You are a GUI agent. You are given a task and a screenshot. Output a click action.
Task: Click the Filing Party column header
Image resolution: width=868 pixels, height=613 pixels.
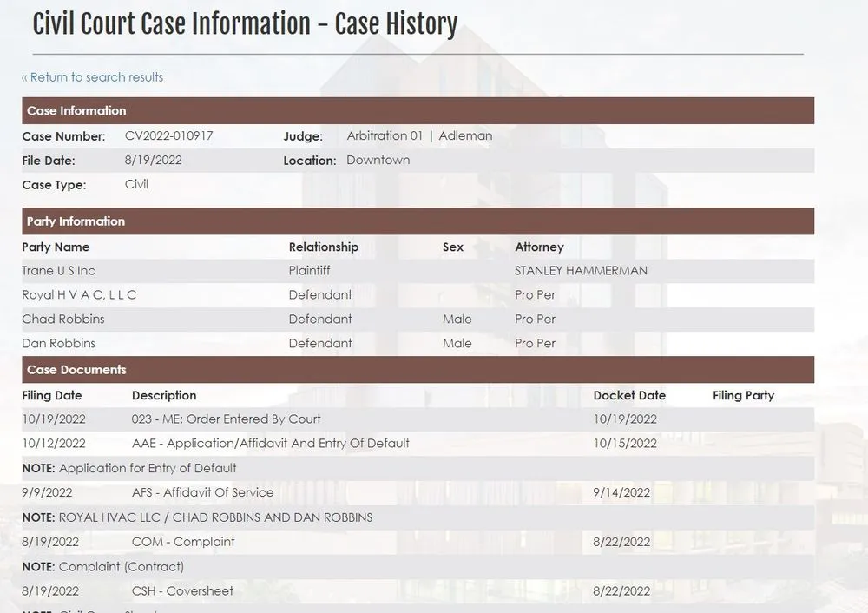(x=743, y=395)
